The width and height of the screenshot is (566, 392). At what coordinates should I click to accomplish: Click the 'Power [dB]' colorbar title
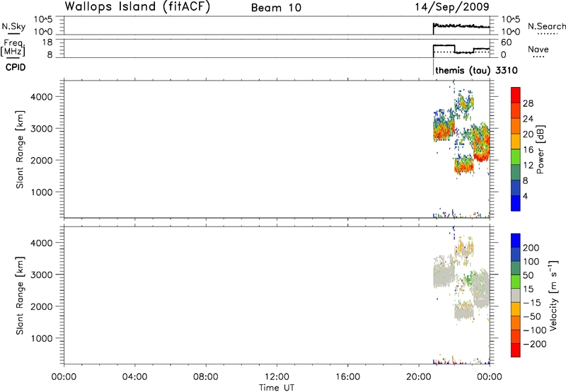click(x=541, y=149)
